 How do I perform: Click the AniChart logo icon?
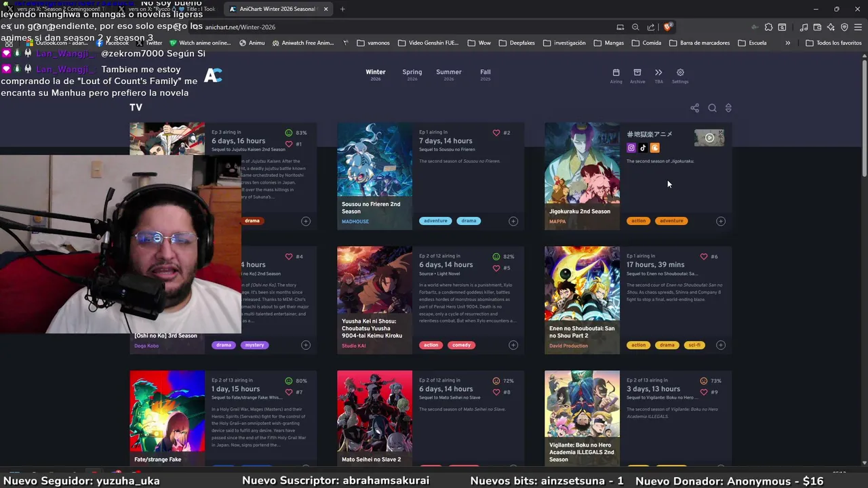213,76
